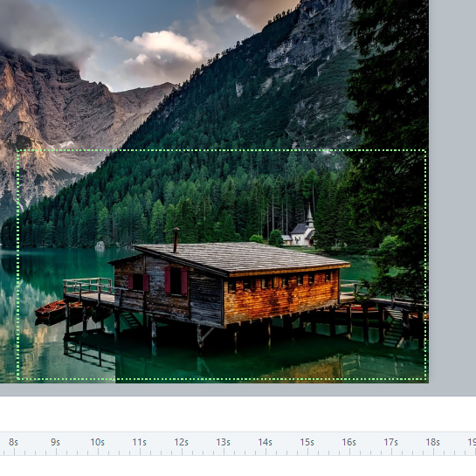Place playhead at the 16s mark
This screenshot has height=476, width=476.
pyautogui.click(x=348, y=442)
